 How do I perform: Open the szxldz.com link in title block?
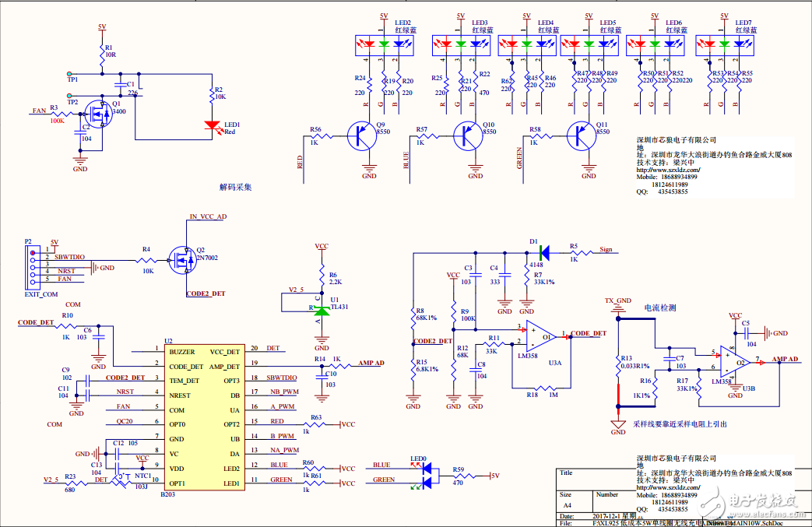pos(669,487)
